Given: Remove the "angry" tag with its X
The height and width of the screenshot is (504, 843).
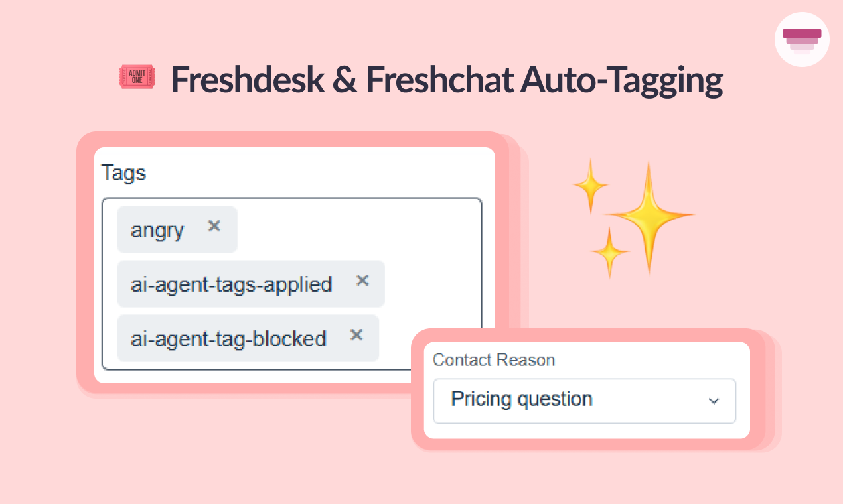Looking at the screenshot, I should coord(214,226).
